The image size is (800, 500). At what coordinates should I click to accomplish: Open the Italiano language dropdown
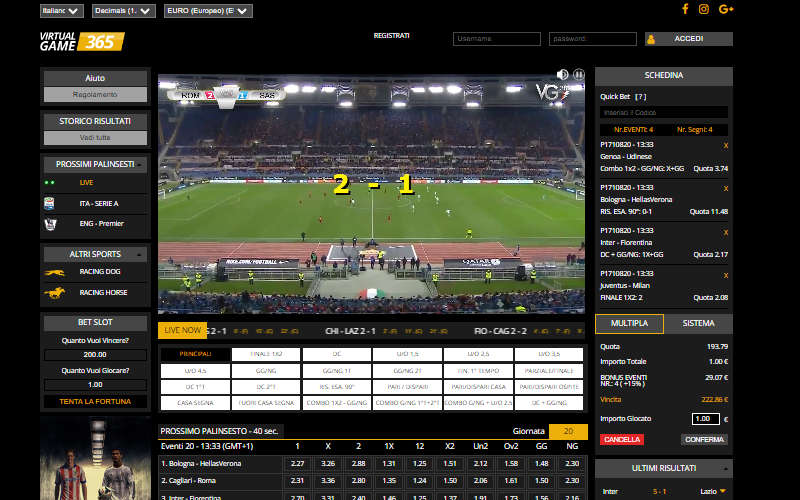click(x=62, y=11)
